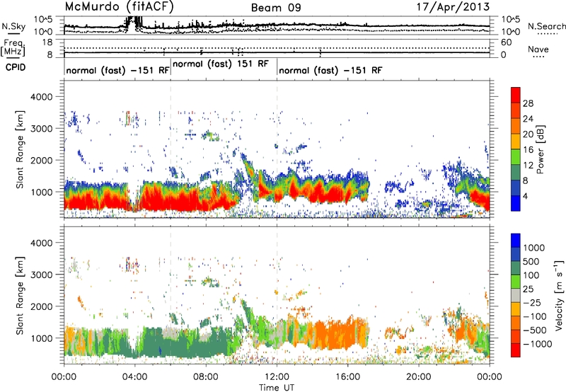The height and width of the screenshot is (392, 566).
Task: Select the 'Beam 09' header label
Action: [x=276, y=8]
